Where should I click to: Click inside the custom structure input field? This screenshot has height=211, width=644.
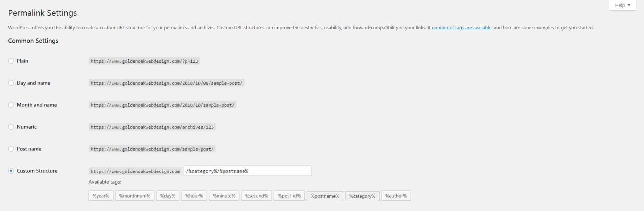(247, 171)
